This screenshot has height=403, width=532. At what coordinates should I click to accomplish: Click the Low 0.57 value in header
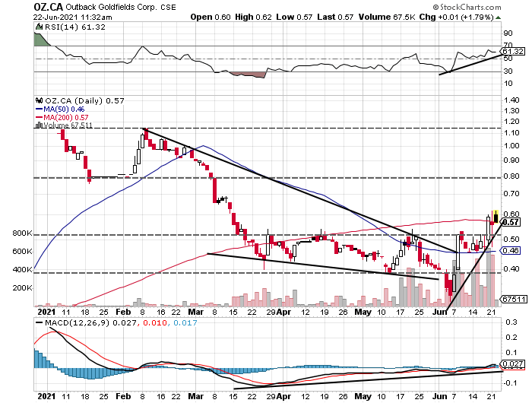(294, 17)
